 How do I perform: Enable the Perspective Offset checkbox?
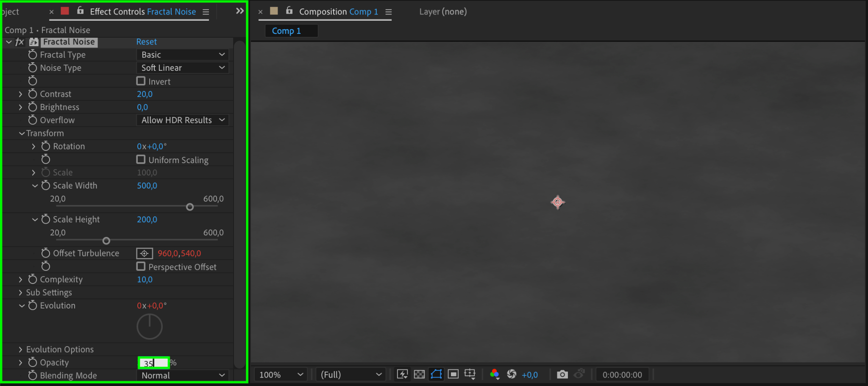point(141,267)
